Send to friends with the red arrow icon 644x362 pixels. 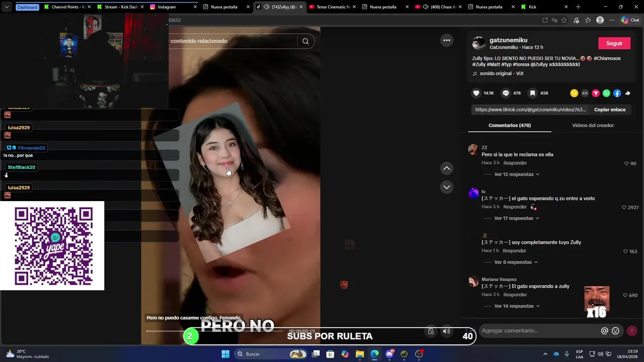coord(596,93)
